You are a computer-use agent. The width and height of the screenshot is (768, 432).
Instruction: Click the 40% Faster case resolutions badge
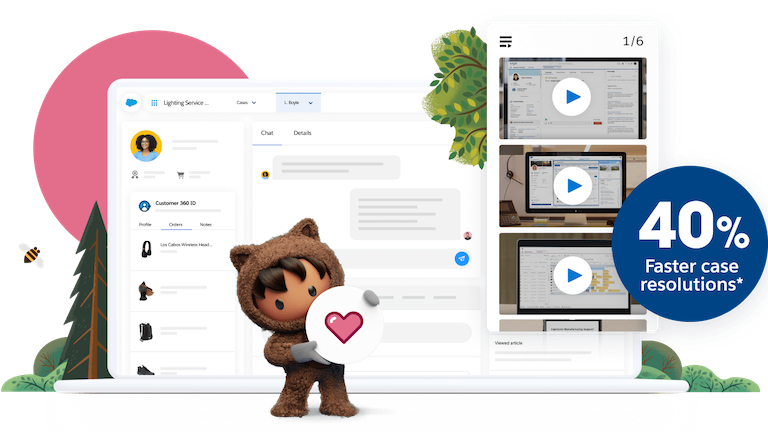(690, 244)
